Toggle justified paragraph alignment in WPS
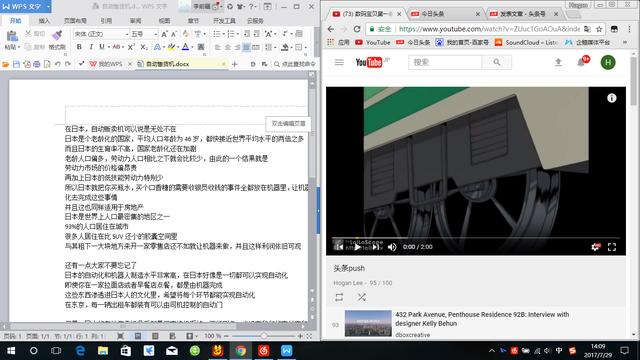Image resolution: width=640 pixels, height=360 pixels. click(246, 47)
